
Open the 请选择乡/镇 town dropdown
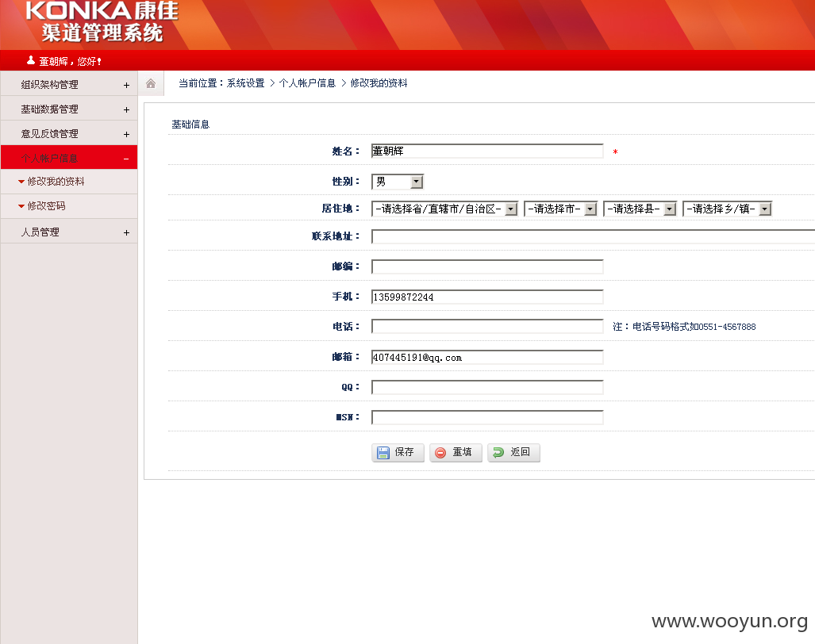[x=727, y=209]
